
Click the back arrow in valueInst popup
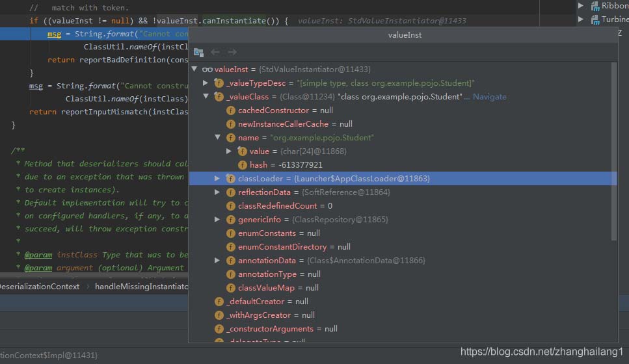(x=215, y=52)
